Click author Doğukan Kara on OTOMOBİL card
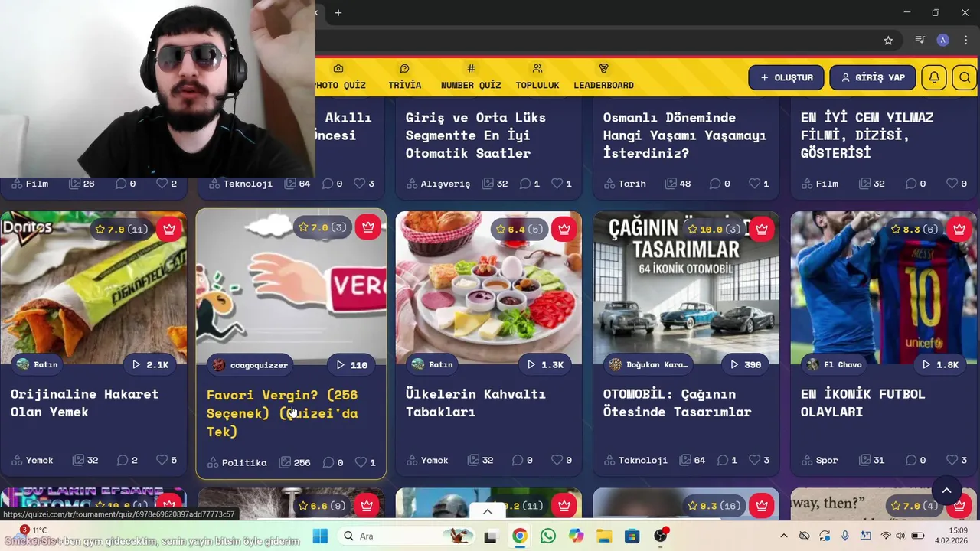The height and width of the screenshot is (551, 980). [649, 364]
